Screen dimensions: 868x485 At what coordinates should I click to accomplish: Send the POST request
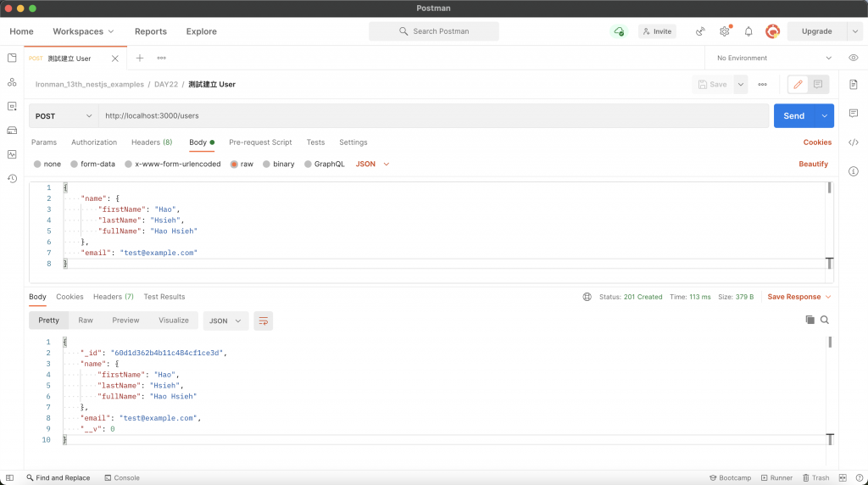793,116
